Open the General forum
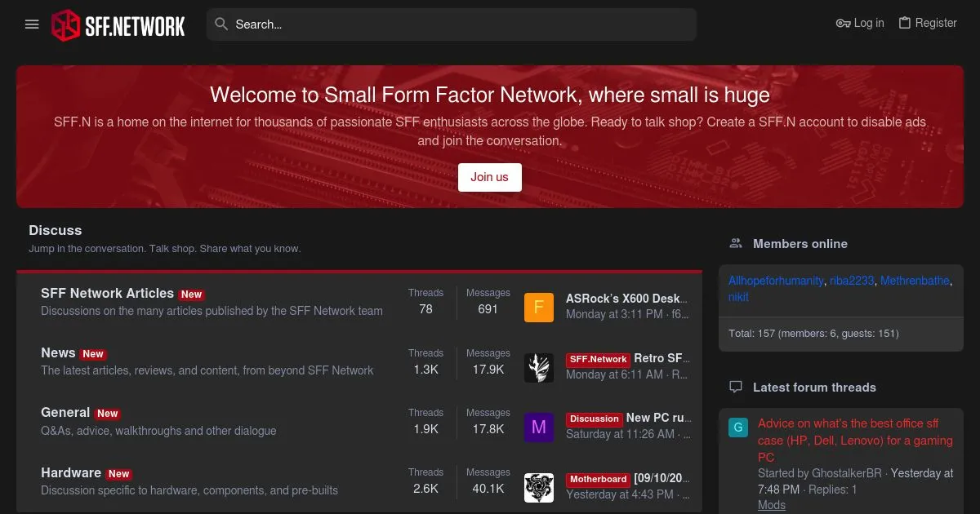 65,412
